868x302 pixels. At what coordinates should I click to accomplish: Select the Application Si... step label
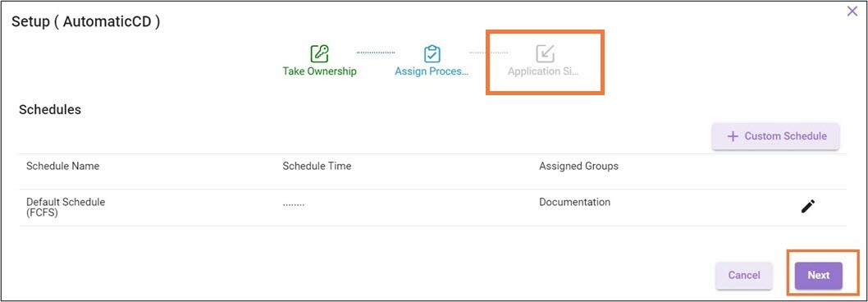coord(543,71)
